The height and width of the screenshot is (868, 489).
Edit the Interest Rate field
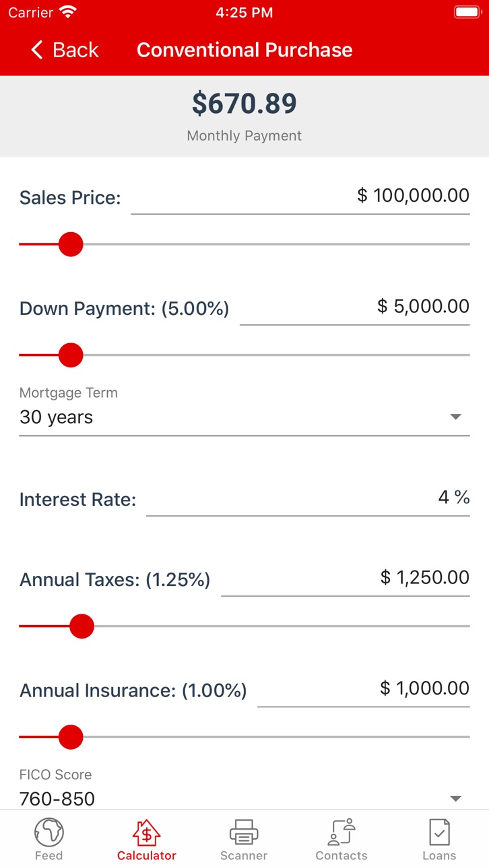coord(308,499)
